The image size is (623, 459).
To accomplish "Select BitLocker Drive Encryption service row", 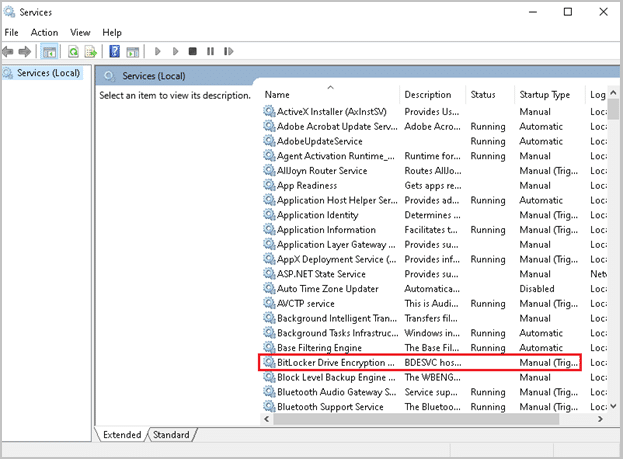I will pyautogui.click(x=334, y=362).
